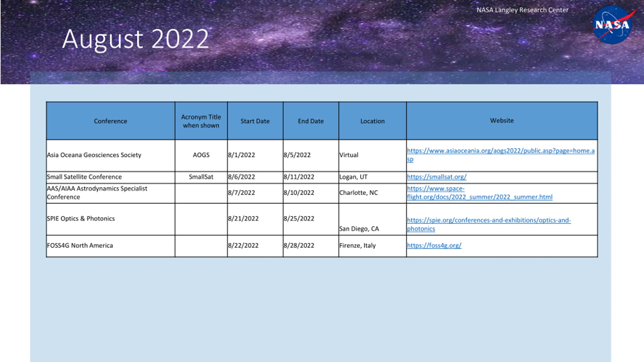
Task: Select the Start Date column header
Action: [255, 121]
